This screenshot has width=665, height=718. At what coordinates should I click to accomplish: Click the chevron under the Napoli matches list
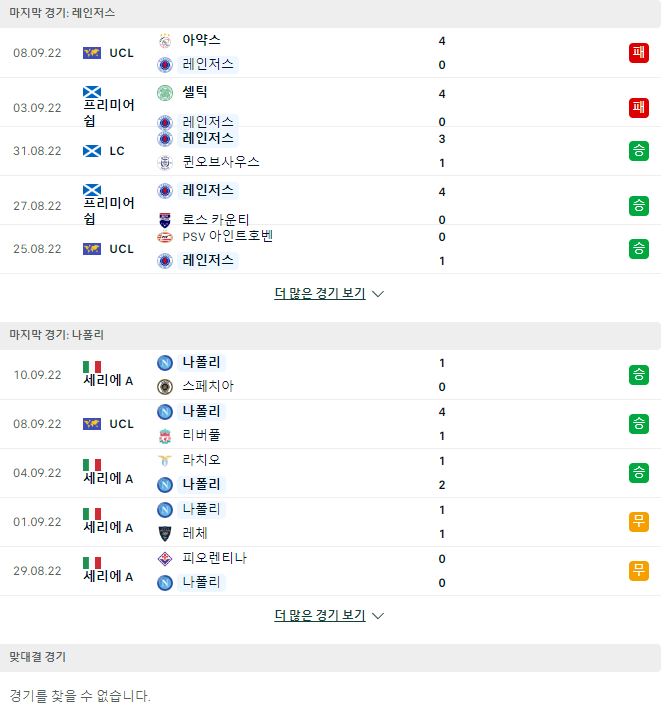coord(378,616)
